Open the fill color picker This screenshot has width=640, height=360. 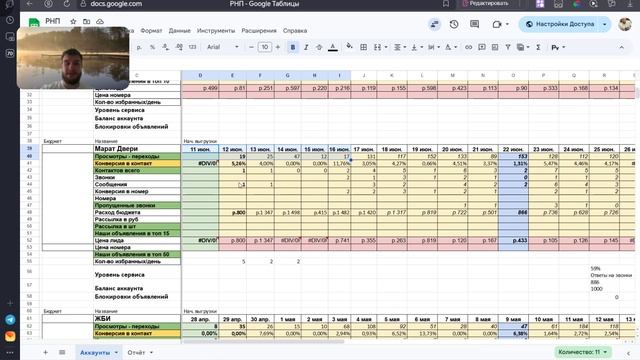[349, 47]
